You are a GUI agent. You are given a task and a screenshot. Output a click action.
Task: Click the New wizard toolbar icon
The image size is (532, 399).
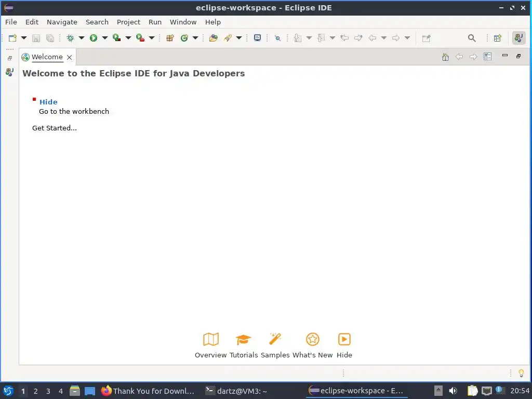[12, 38]
